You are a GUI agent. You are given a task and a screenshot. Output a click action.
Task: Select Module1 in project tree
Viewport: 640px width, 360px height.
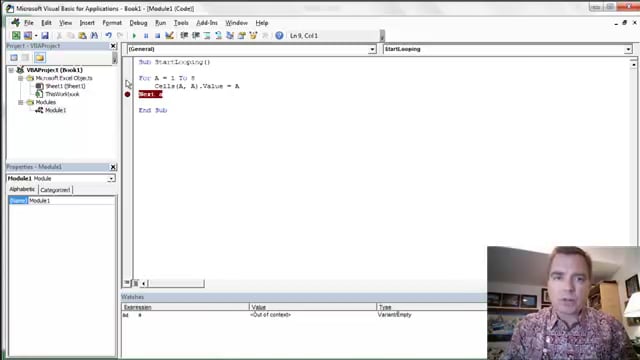[56, 110]
